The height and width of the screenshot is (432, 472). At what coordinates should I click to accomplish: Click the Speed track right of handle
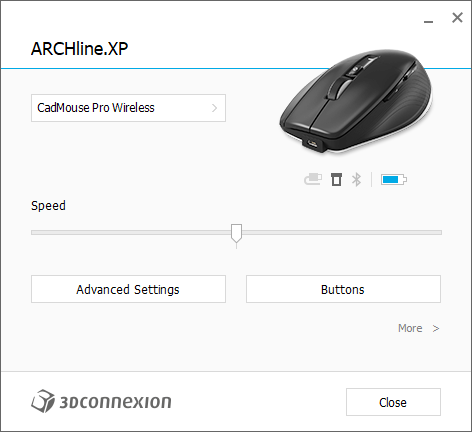click(x=342, y=233)
